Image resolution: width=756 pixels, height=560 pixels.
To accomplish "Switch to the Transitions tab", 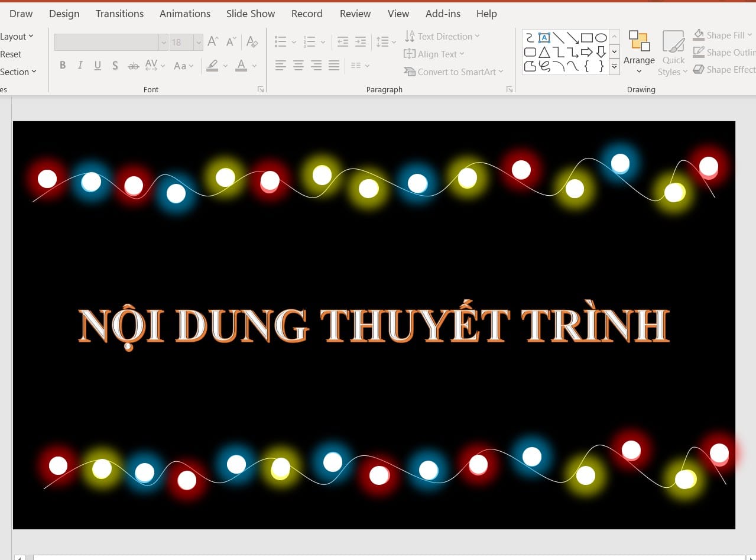I will click(119, 14).
